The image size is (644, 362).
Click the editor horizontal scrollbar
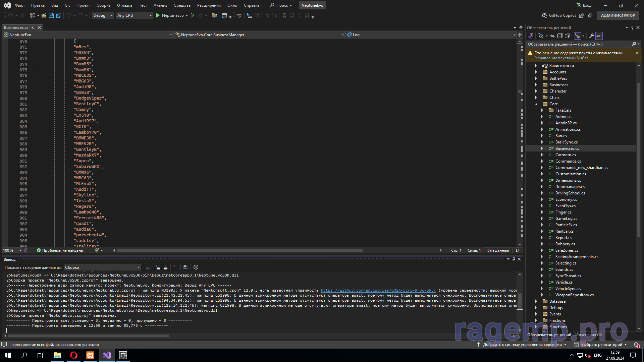click(x=239, y=250)
